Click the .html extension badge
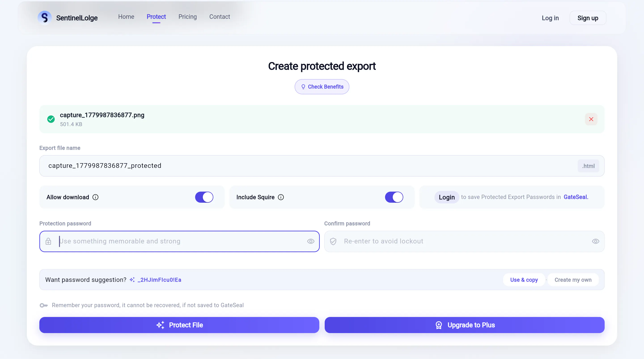The width and height of the screenshot is (644, 359). [x=588, y=166]
